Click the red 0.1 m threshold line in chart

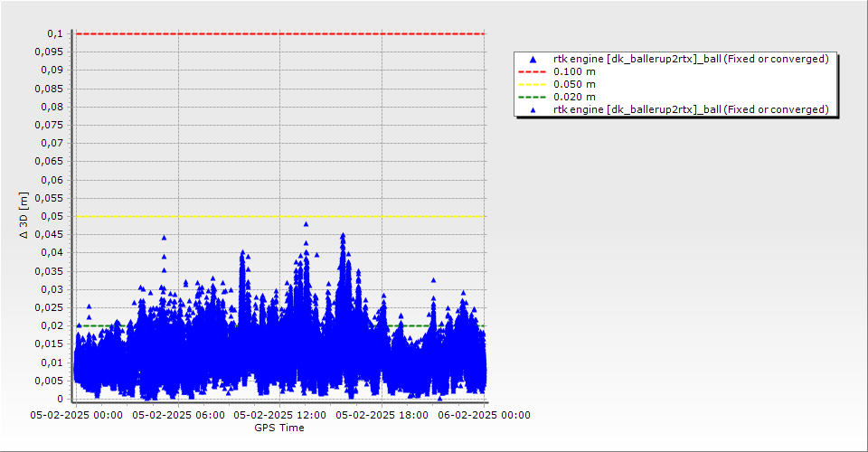280,33
